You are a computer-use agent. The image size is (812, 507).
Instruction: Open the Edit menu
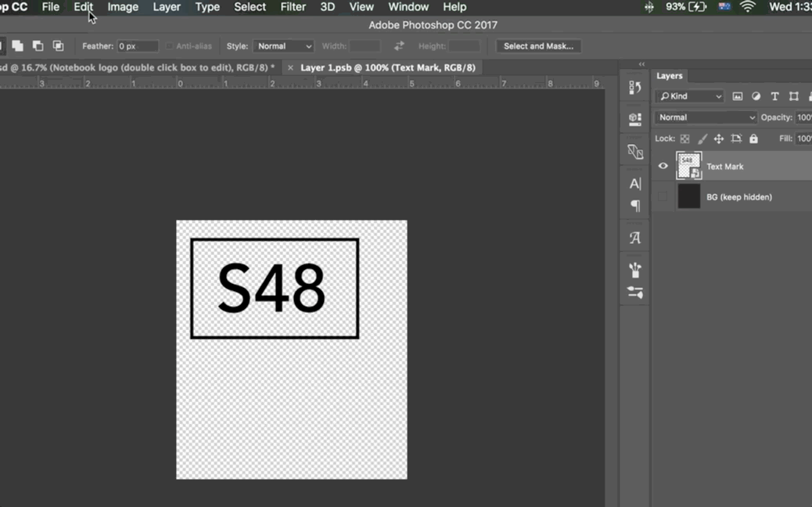[83, 7]
